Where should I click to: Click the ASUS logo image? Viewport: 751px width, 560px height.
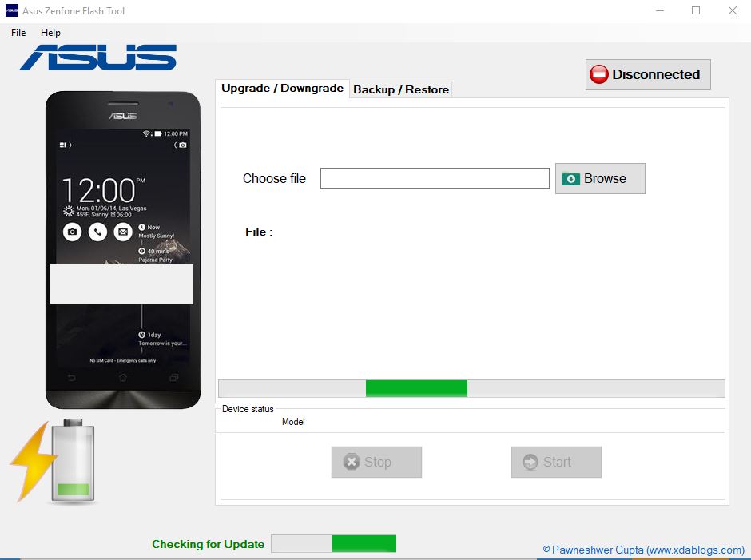coord(98,58)
